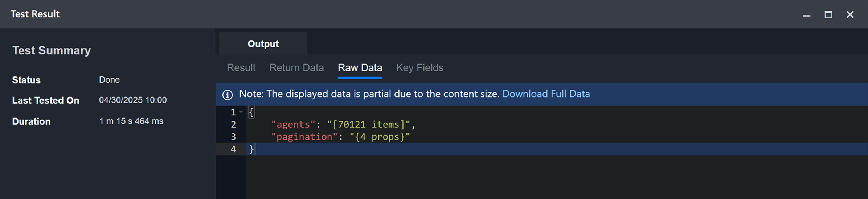Click the "pagination" key in the JSON
868x199 pixels.
point(304,137)
